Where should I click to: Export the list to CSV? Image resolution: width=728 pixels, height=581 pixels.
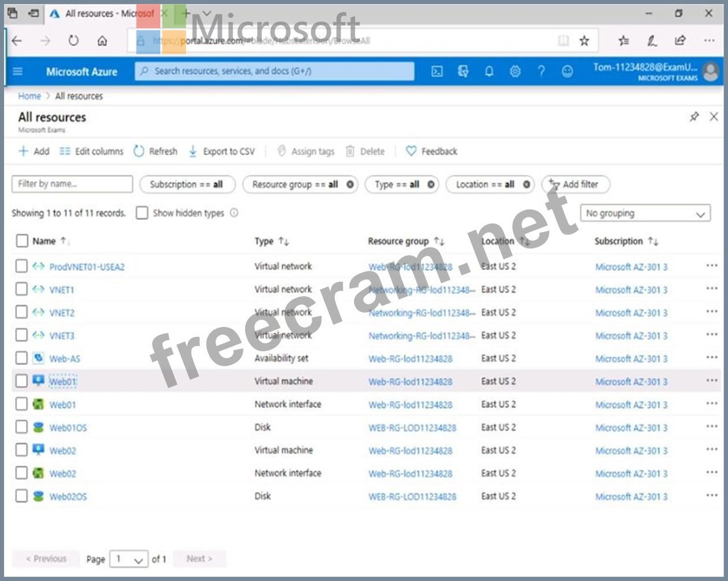pyautogui.click(x=221, y=152)
